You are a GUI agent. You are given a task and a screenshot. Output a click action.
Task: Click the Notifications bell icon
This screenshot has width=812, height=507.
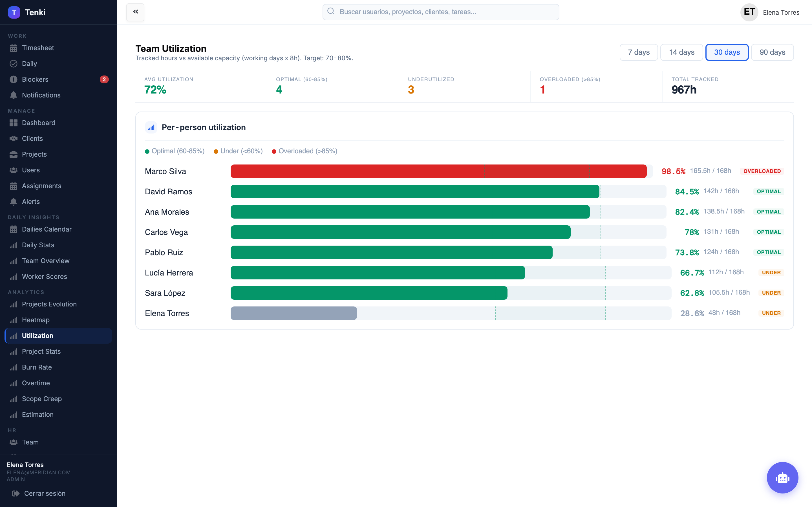[x=14, y=95]
